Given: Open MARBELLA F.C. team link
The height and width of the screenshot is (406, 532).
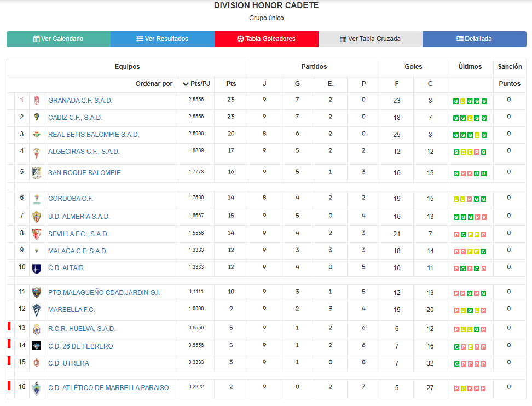Looking at the screenshot, I should coord(71,310).
